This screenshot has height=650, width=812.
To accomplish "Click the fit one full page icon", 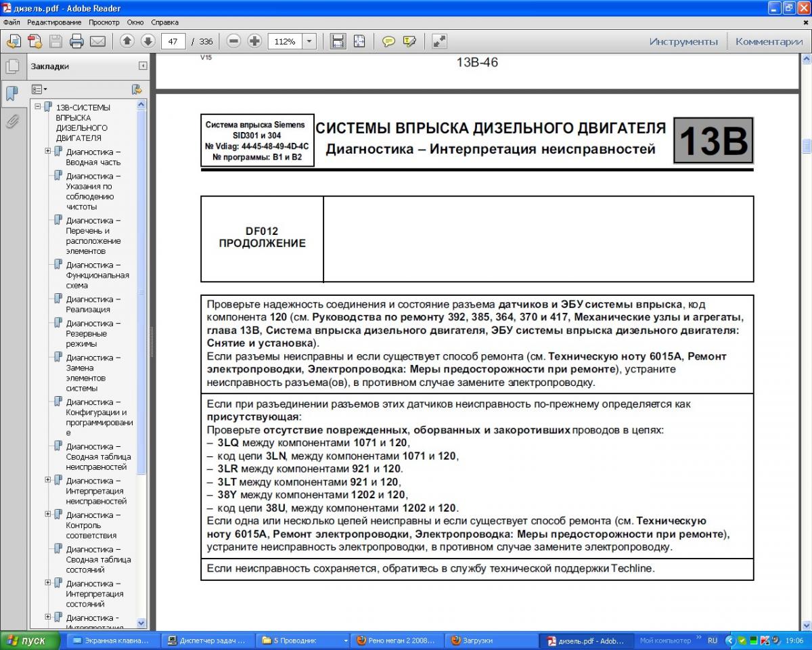I will point(359,41).
